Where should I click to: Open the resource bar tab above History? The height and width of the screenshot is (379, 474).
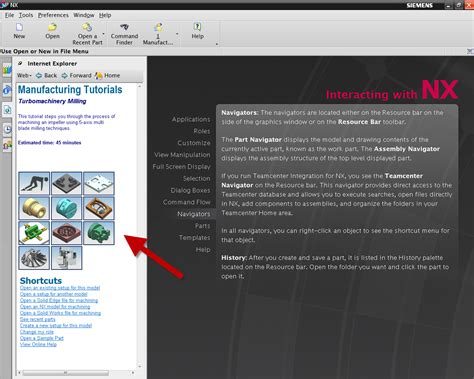(7, 109)
